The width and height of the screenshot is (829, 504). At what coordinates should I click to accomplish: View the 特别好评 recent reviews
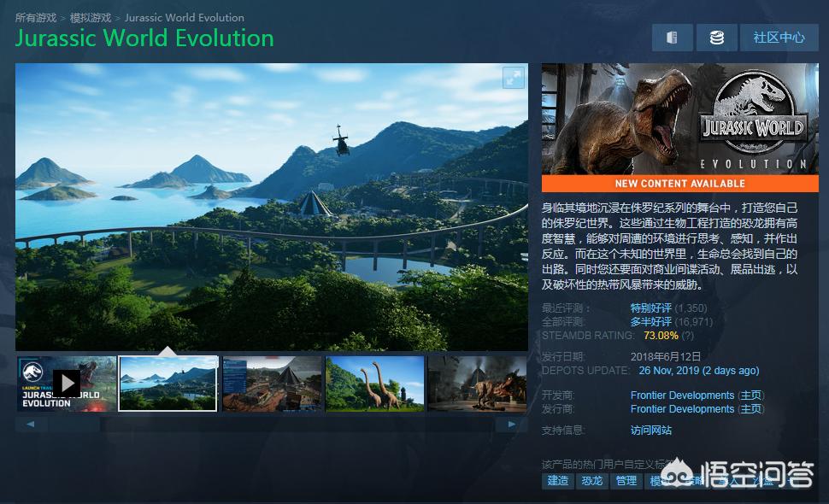click(x=650, y=308)
